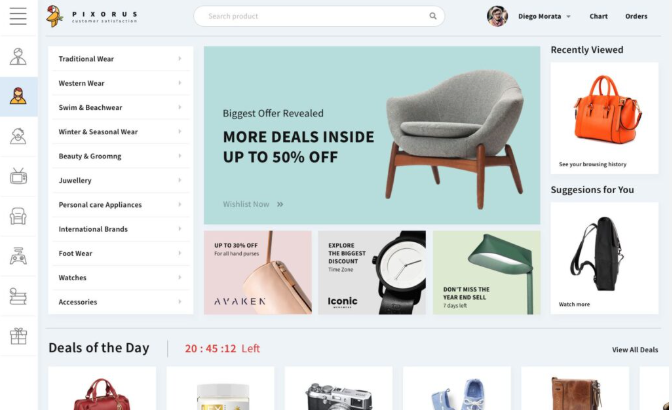Select the men's category sidebar icon
672x410 pixels.
[18, 56]
